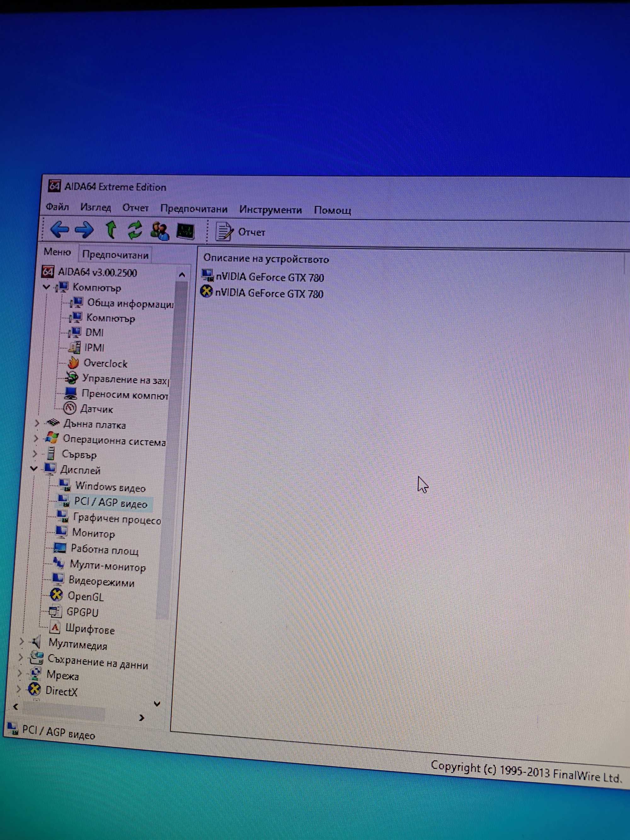Click the users manage toolbar icon
Viewport: 630px width, 840px height.
tap(160, 231)
